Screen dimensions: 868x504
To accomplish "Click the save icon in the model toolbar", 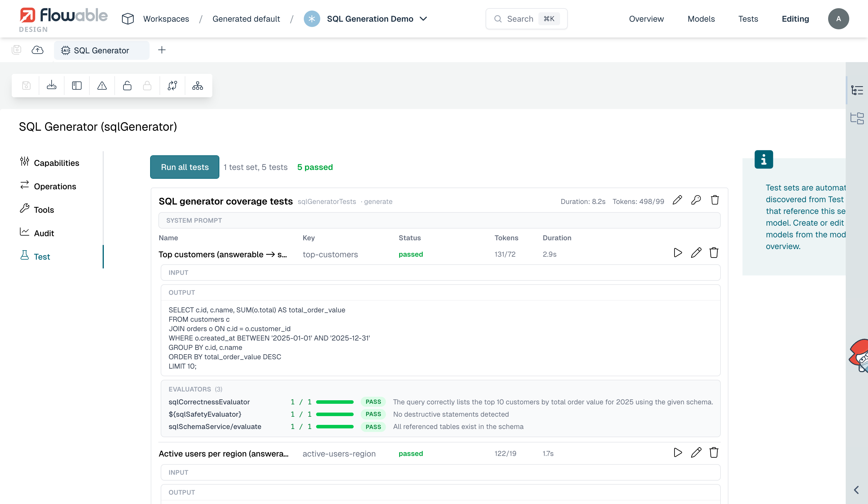I will (26, 85).
